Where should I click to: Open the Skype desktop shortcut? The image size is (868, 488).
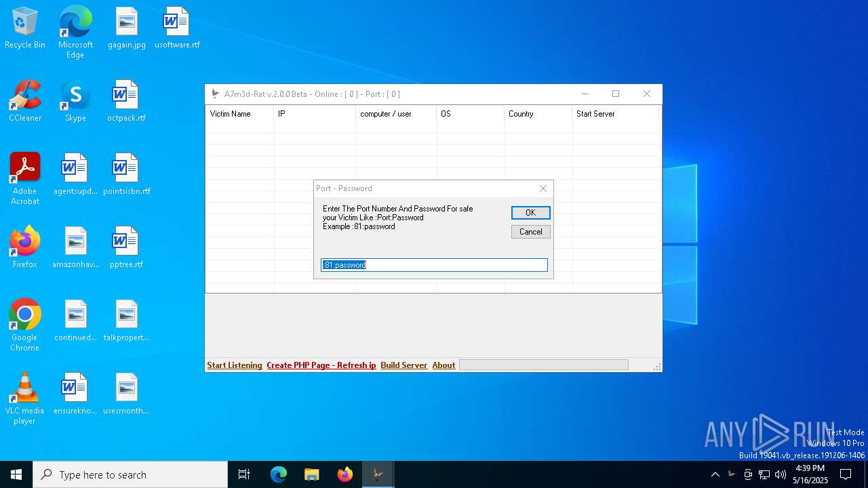(x=75, y=102)
